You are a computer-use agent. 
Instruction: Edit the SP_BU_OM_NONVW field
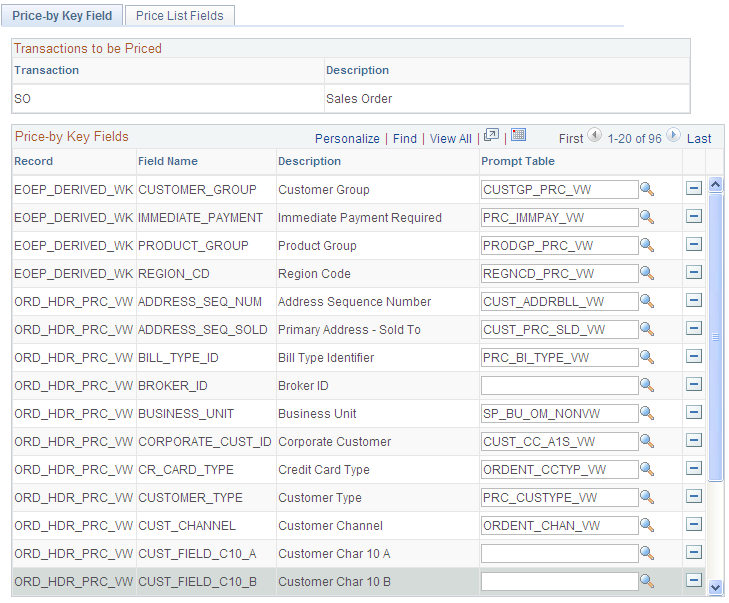click(559, 413)
